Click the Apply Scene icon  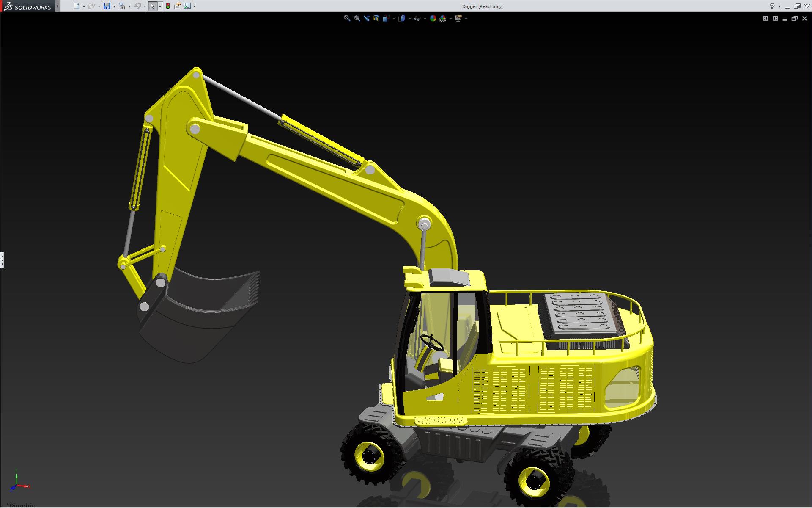coord(443,18)
